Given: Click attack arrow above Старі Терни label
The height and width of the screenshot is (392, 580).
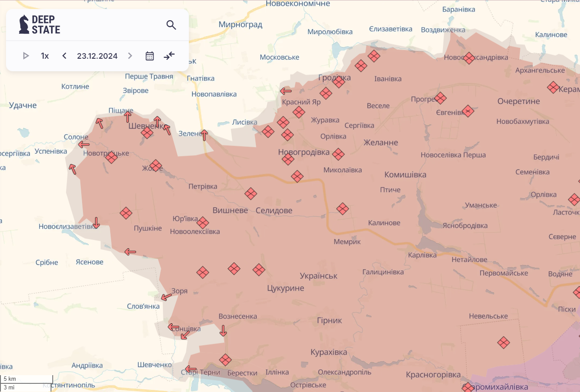Looking at the screenshot, I should (x=191, y=369).
